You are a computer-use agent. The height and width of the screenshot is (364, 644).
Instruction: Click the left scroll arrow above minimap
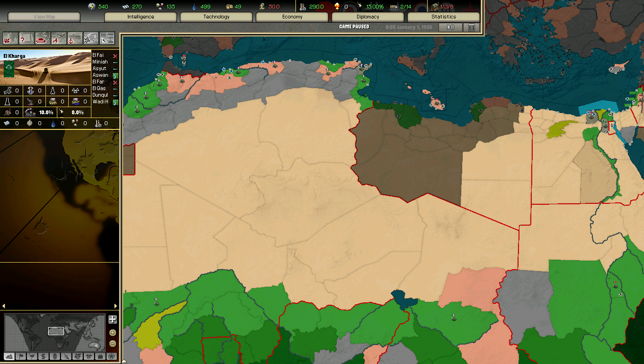[3, 306]
